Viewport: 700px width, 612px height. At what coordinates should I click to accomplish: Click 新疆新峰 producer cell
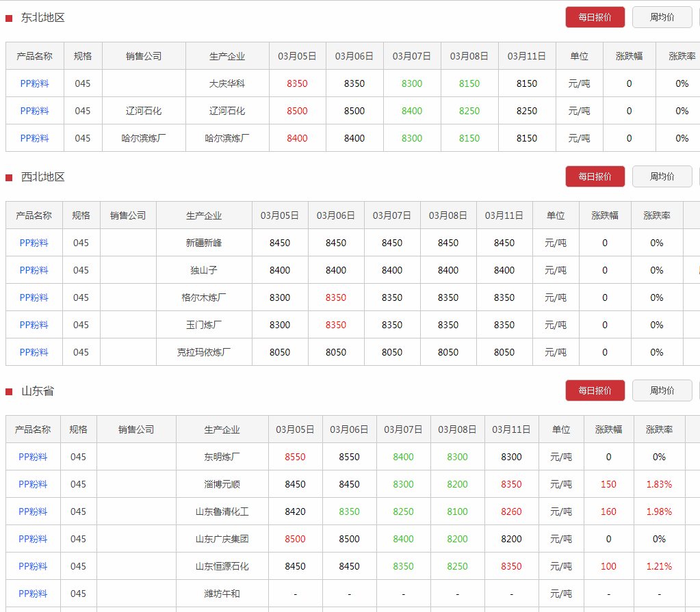pos(204,243)
